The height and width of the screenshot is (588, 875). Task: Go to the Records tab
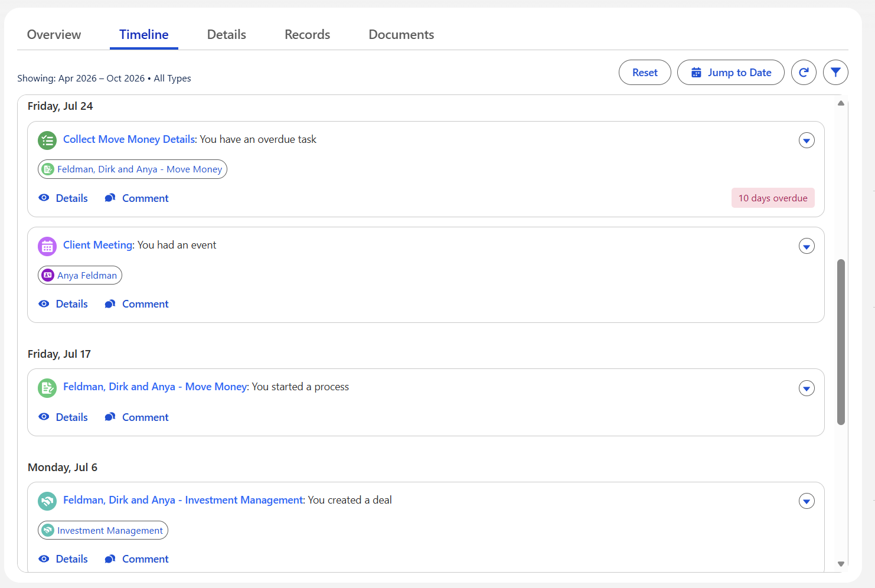click(x=308, y=35)
